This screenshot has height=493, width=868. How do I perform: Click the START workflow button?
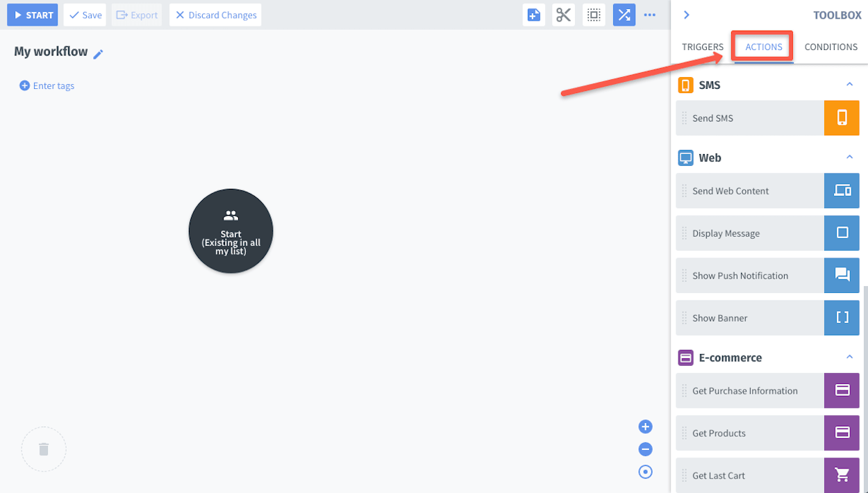pyautogui.click(x=33, y=15)
